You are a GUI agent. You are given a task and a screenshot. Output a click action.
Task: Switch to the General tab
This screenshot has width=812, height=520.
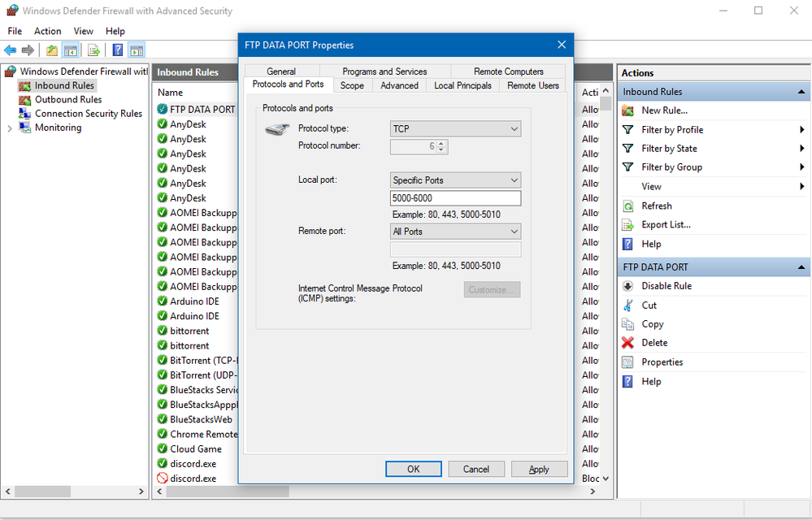click(281, 71)
